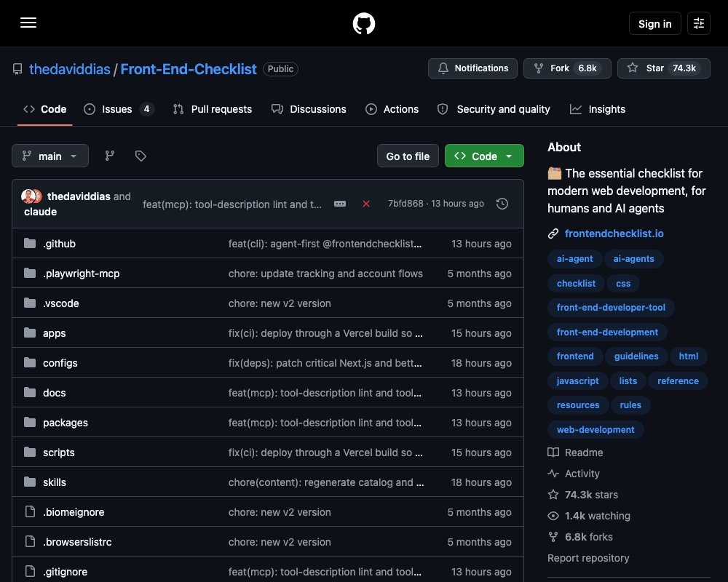
Task: Open .playwright-mcp folder icon
Action: coord(30,273)
